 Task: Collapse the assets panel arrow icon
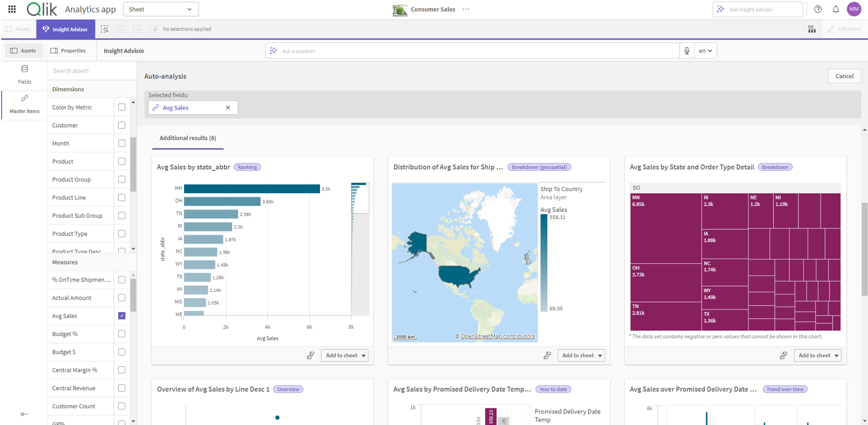(24, 414)
